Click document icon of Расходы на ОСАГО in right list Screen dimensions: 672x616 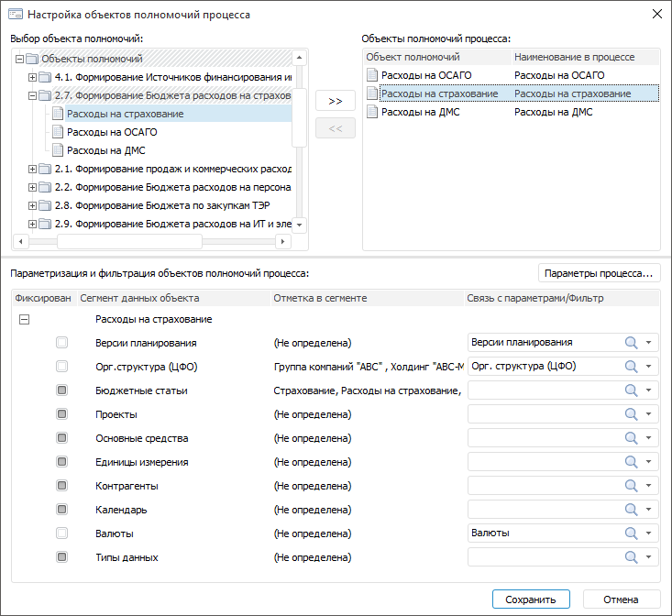click(372, 74)
